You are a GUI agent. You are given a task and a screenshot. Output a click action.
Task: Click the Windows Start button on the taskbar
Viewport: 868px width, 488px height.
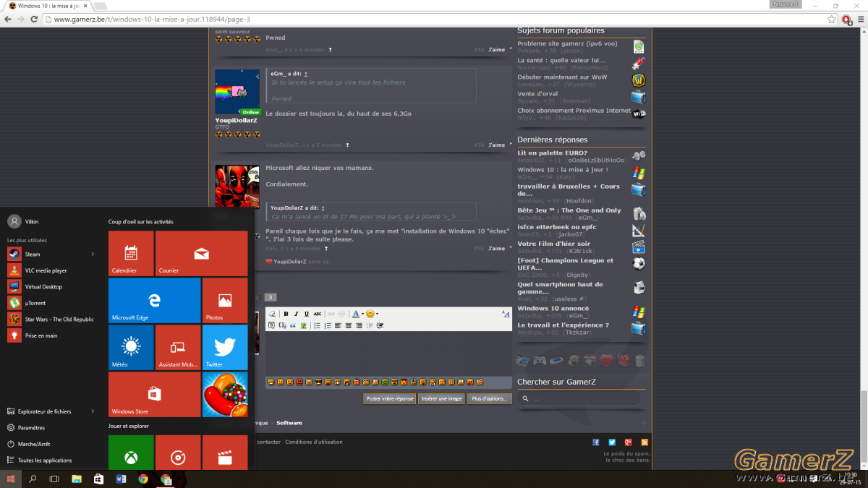coord(12,479)
